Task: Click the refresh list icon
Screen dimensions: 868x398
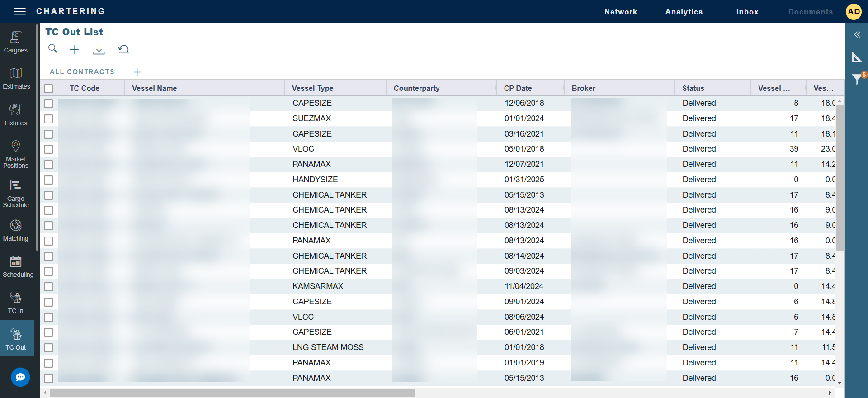Action: point(123,49)
